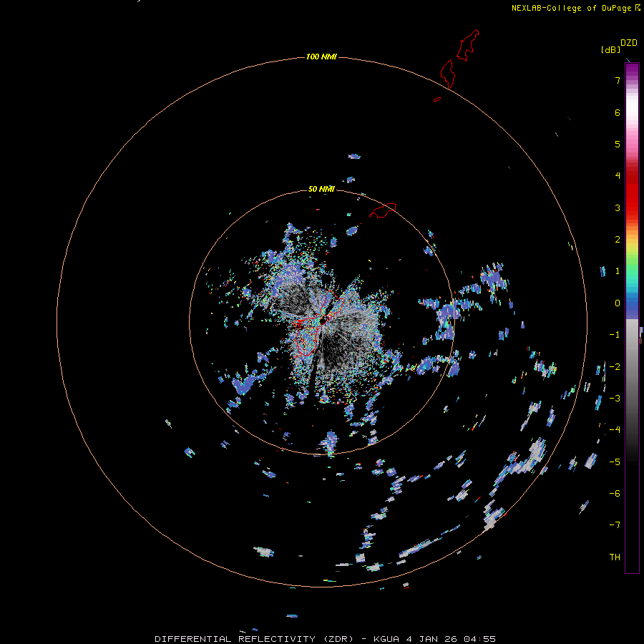Click the 4 dB value on scale
The image size is (644, 644).
coord(618,175)
